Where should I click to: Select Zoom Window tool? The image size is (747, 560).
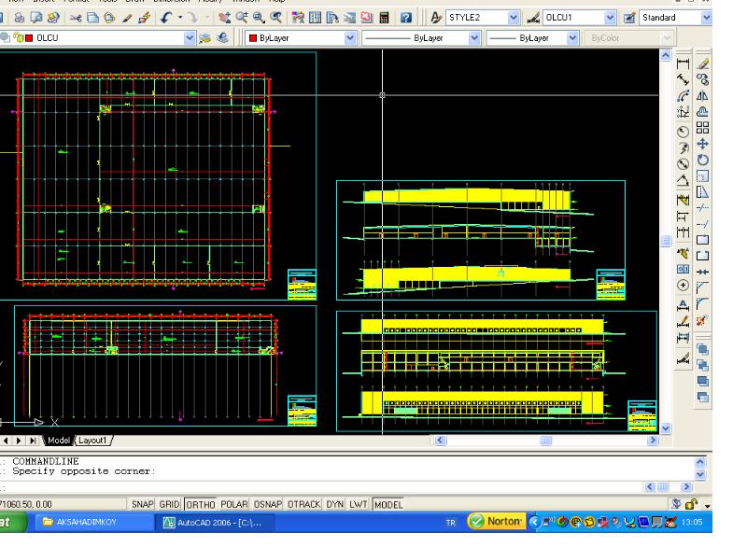pyautogui.click(x=259, y=18)
